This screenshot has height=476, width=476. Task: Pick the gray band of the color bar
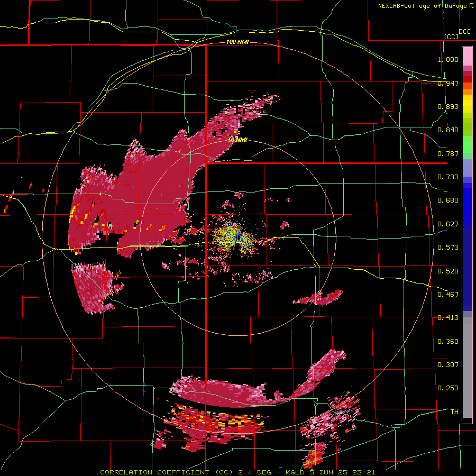coord(467,368)
